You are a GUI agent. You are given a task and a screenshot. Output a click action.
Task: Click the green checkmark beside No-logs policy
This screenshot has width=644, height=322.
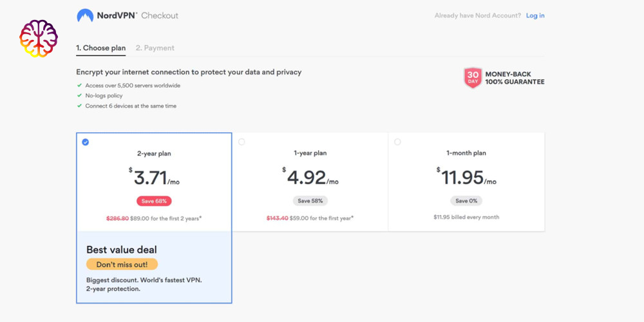[x=80, y=95]
